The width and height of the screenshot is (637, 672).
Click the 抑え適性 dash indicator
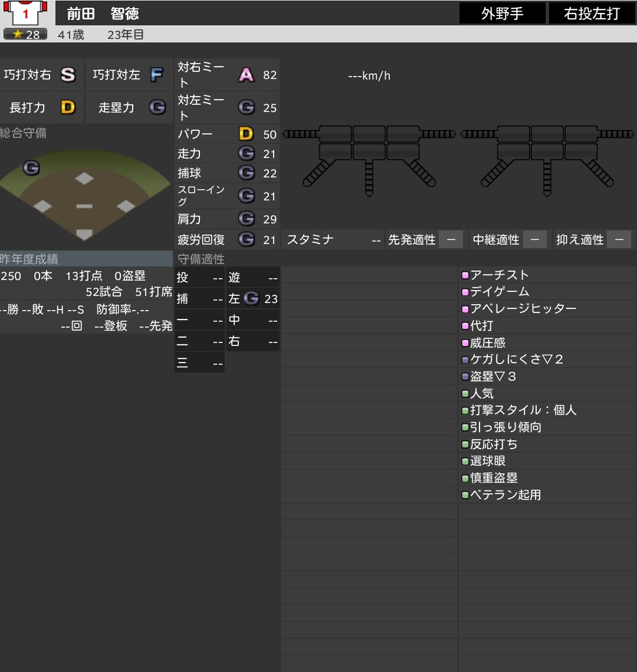click(x=619, y=239)
